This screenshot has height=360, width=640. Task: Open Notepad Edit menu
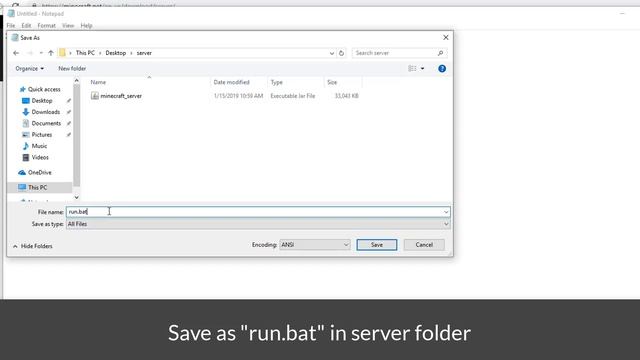[x=27, y=26]
